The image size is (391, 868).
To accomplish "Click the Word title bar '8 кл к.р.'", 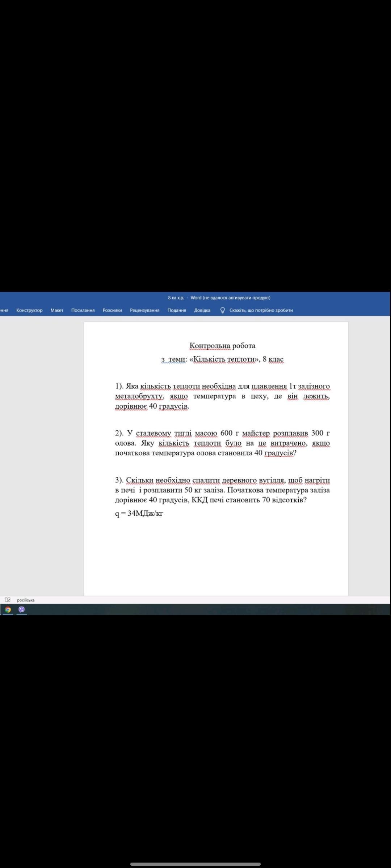I will point(219,298).
